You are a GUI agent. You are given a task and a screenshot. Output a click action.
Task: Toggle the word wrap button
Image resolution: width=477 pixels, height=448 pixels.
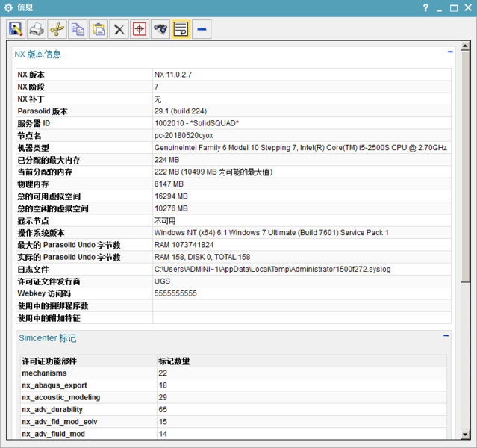click(x=181, y=29)
